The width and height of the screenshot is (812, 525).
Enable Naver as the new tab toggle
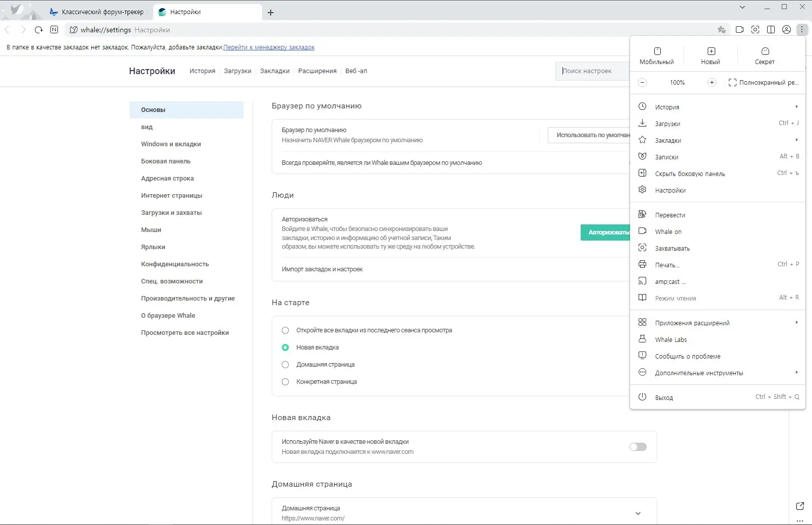[x=638, y=447]
